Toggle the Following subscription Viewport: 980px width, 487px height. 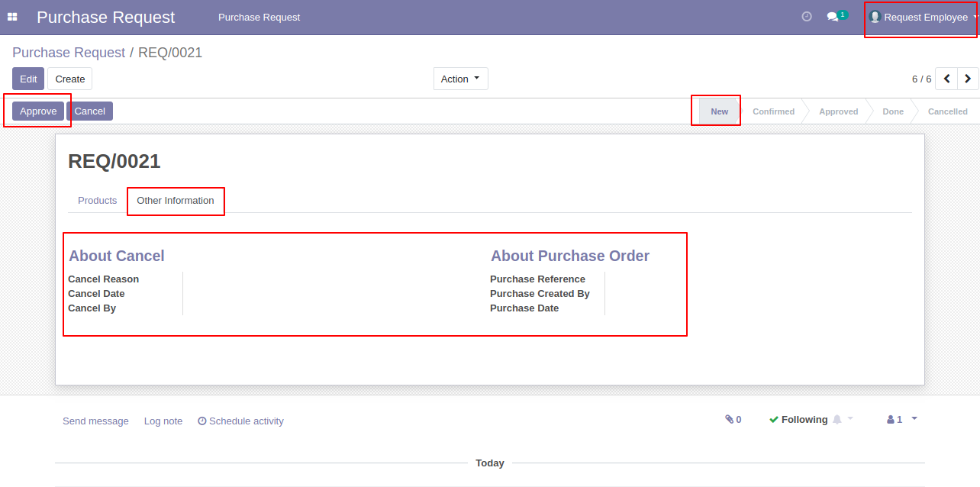pyautogui.click(x=798, y=419)
